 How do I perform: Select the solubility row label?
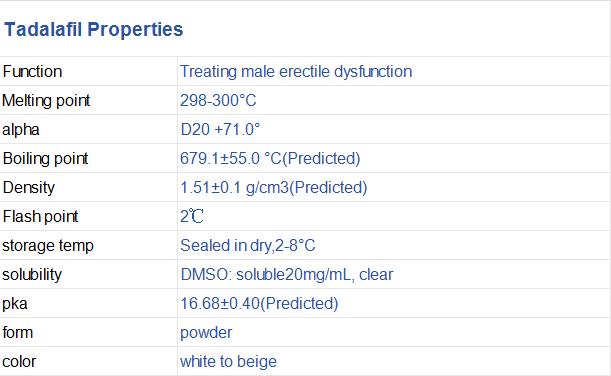click(32, 275)
